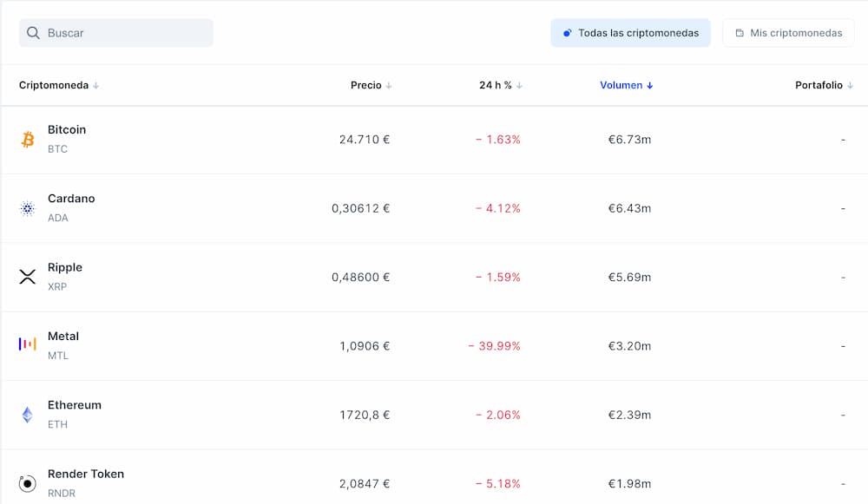Image resolution: width=868 pixels, height=504 pixels.
Task: Click the blue dot icon in Todas las criptomonedas
Action: (567, 33)
